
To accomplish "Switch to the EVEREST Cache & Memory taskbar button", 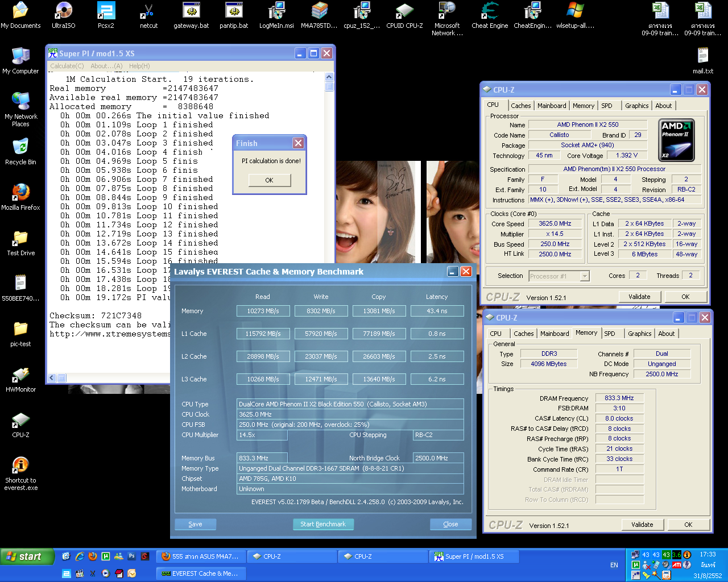I will (201, 573).
